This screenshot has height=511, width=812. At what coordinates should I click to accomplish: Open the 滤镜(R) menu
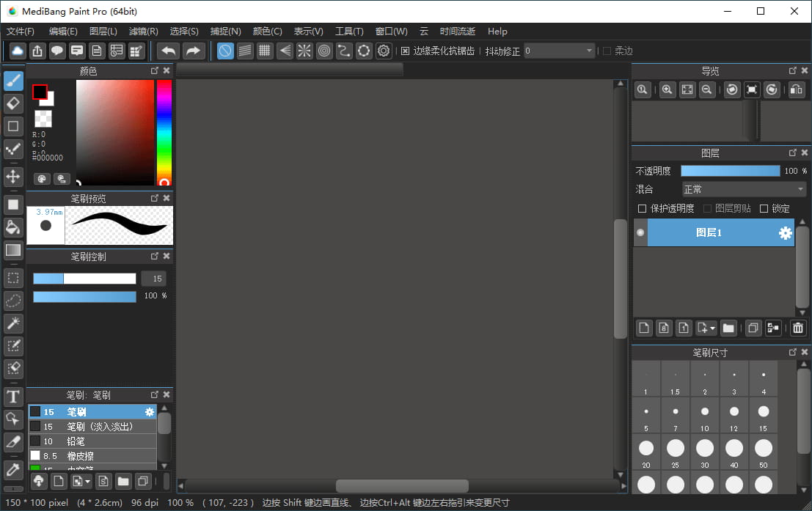pyautogui.click(x=143, y=32)
